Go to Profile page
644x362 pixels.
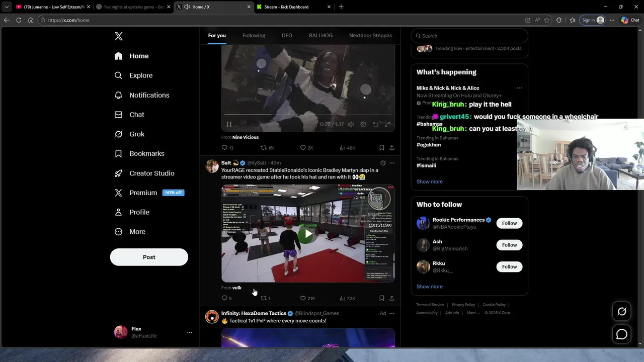[x=132, y=212]
